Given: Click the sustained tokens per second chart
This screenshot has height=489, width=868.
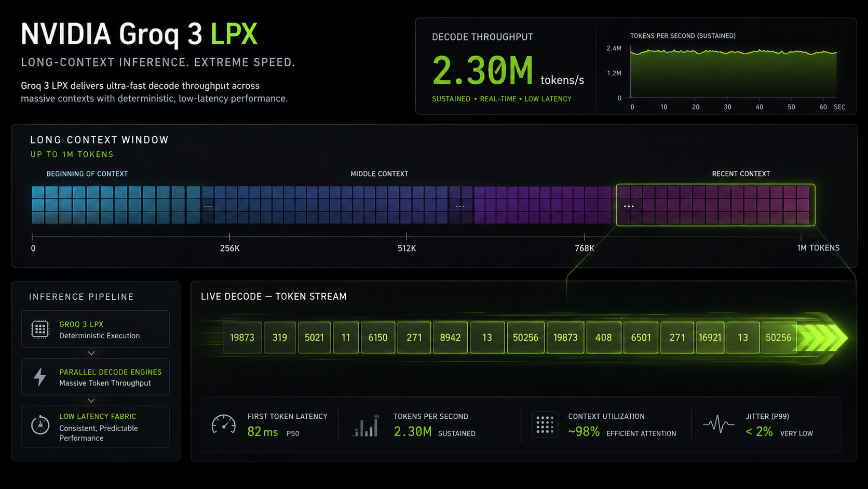Looking at the screenshot, I should coord(733,73).
